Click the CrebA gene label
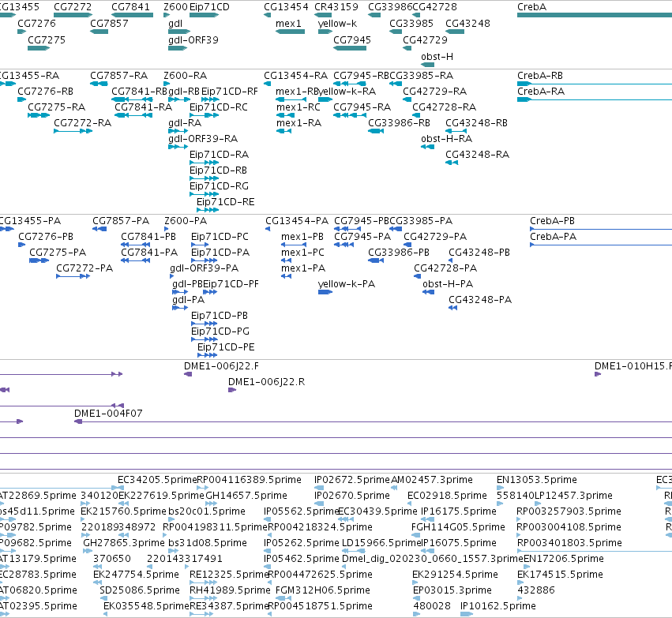Screen dimensions: 672x618 (532, 7)
